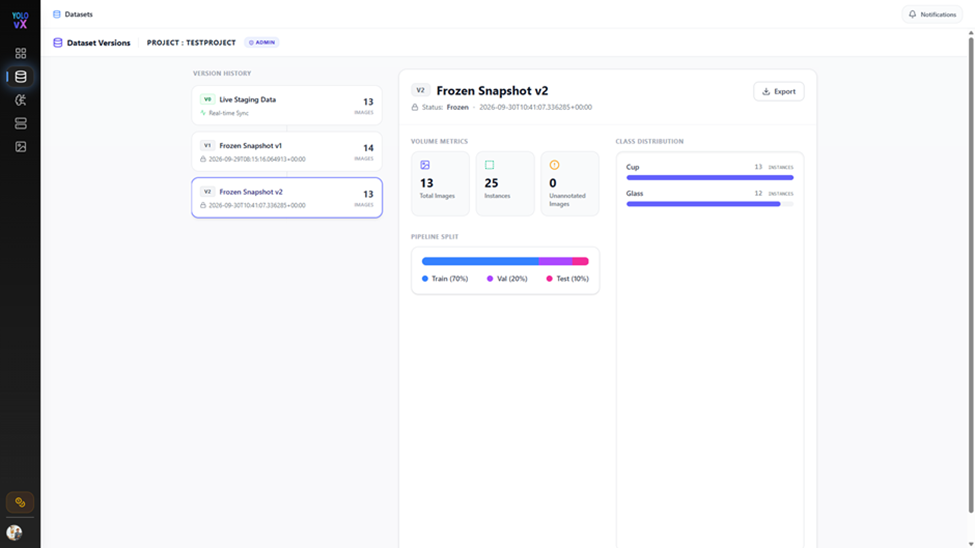
Task: Click the Real-time Sync label
Action: pyautogui.click(x=228, y=113)
